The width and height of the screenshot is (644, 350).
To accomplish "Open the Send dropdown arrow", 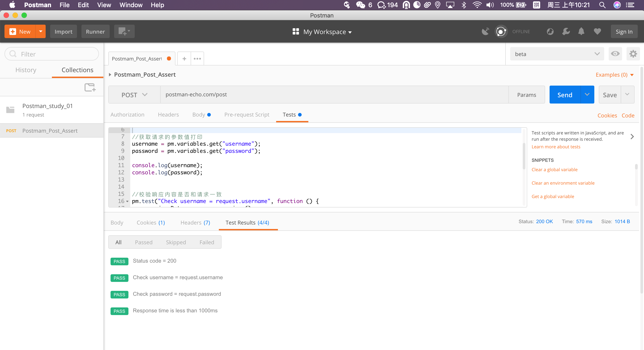I will click(x=587, y=95).
